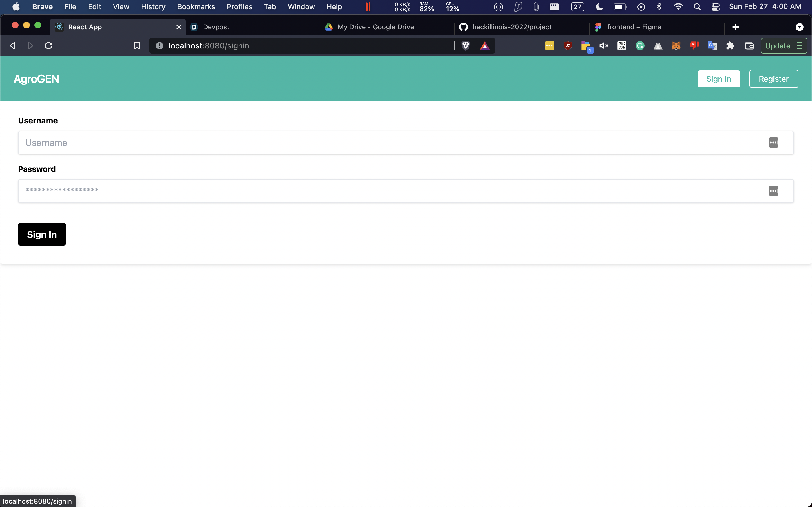
Task: Open password manager dots in Username field
Action: (x=773, y=143)
